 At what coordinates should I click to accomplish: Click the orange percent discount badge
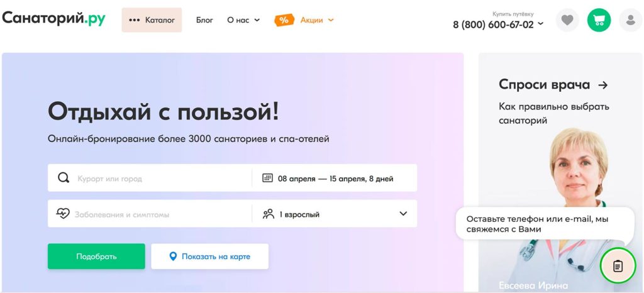(284, 20)
